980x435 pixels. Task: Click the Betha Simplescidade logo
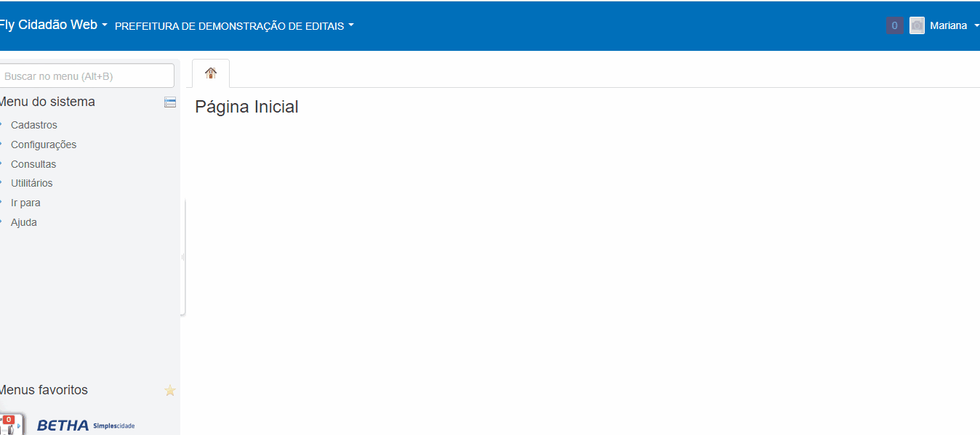click(x=85, y=425)
